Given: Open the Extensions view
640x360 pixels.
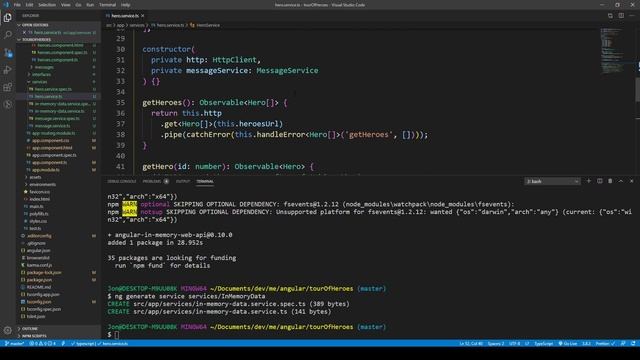Looking at the screenshot, I should pos(8,87).
